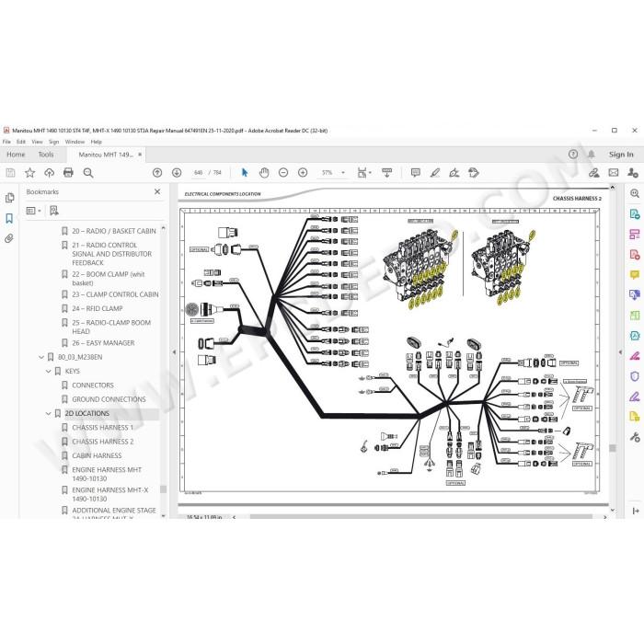
Task: Open the Edit menu
Action: 21,142
